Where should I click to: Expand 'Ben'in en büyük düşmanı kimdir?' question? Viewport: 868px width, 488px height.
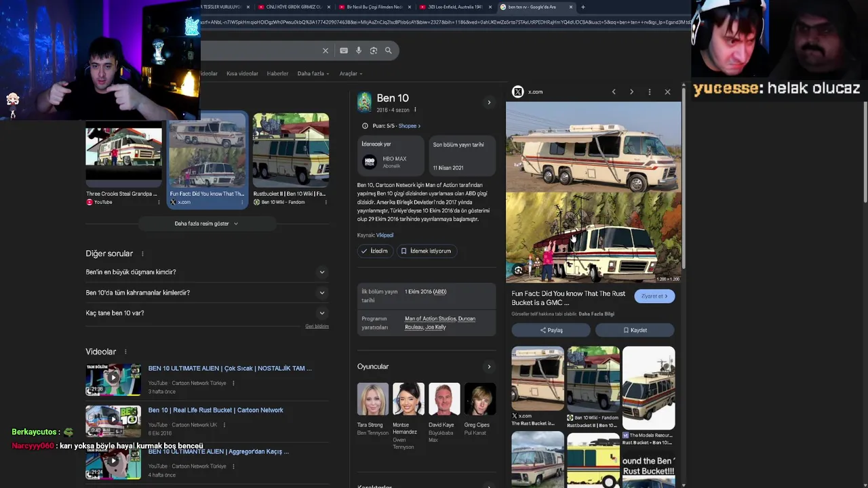point(207,272)
